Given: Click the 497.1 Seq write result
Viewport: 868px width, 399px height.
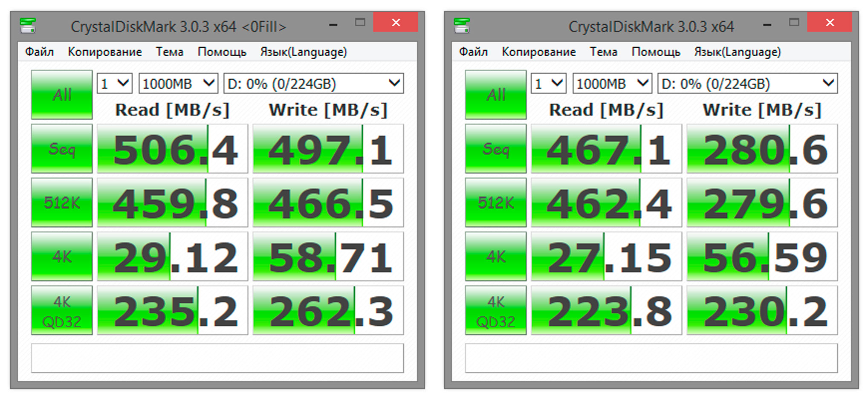Looking at the screenshot, I should coord(328,149).
